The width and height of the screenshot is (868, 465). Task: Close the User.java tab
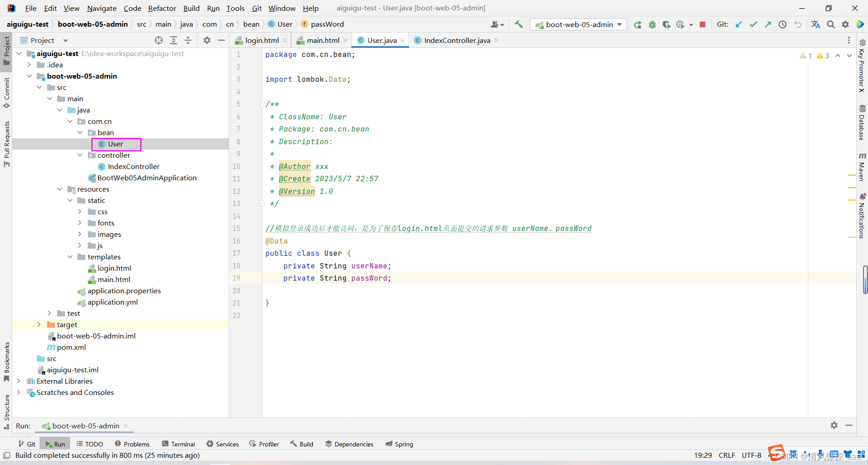(402, 40)
